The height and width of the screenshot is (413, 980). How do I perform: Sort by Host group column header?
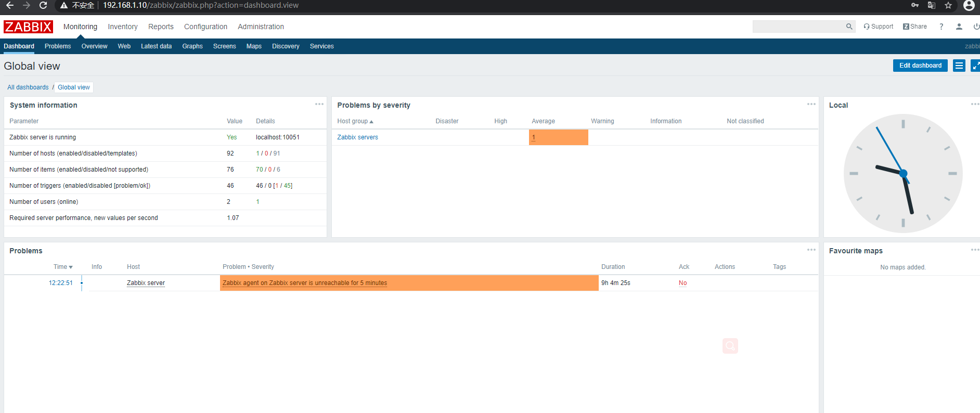click(355, 121)
